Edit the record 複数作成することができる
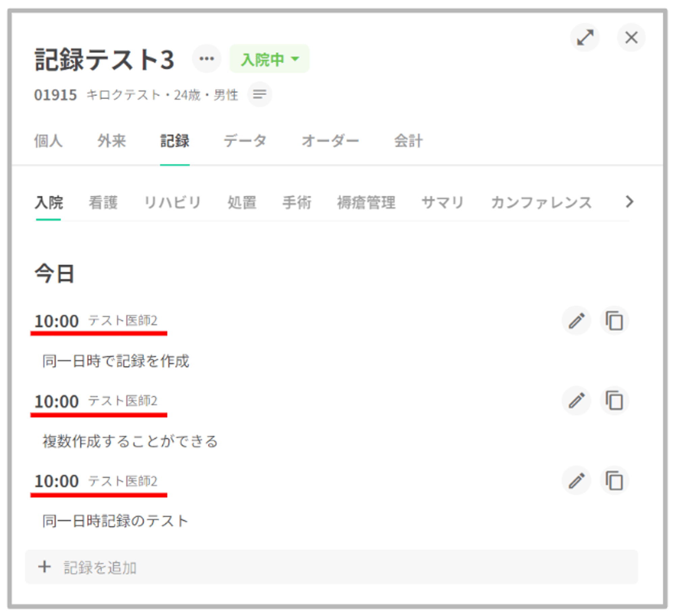675x616 pixels. 576,401
